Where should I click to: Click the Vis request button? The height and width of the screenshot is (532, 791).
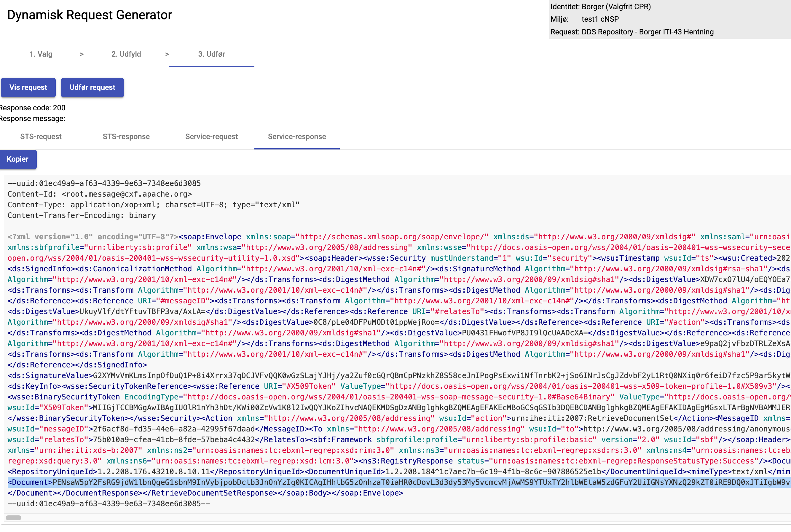coord(28,87)
